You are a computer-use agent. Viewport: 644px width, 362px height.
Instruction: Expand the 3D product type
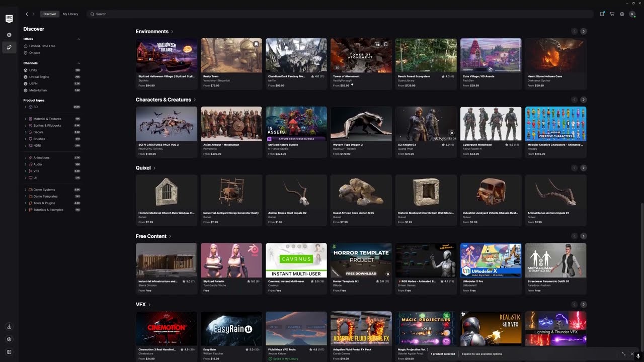coord(26,107)
